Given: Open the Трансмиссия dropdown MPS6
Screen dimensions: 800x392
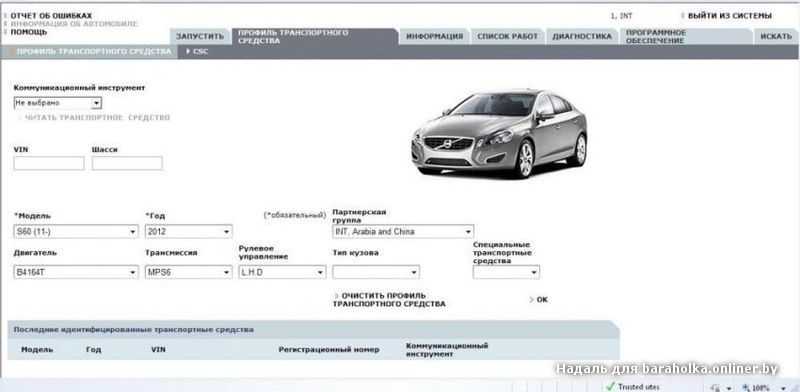Looking at the screenshot, I should [189, 273].
